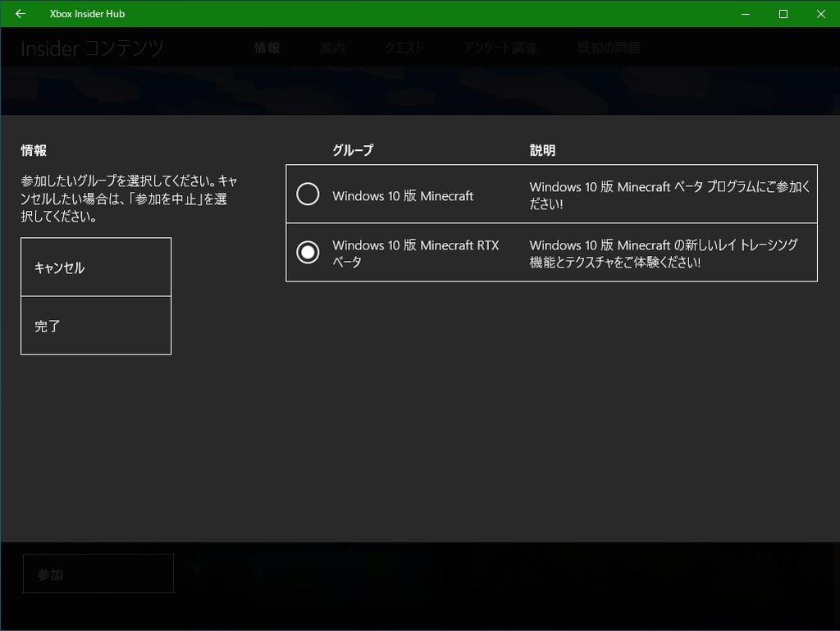Viewport: 840px width, 631px height.
Task: Open the クエスト tab
Action: pyautogui.click(x=404, y=48)
